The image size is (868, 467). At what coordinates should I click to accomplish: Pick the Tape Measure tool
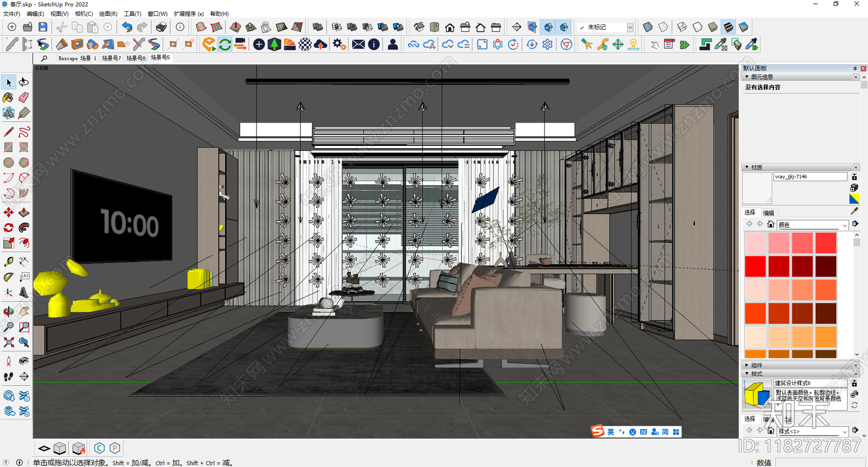[9, 261]
